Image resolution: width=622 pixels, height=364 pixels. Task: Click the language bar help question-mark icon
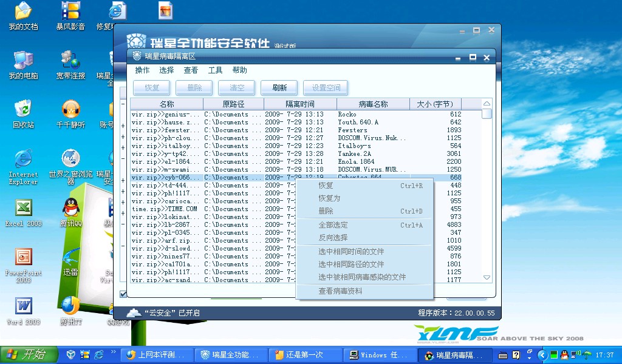pos(516,355)
